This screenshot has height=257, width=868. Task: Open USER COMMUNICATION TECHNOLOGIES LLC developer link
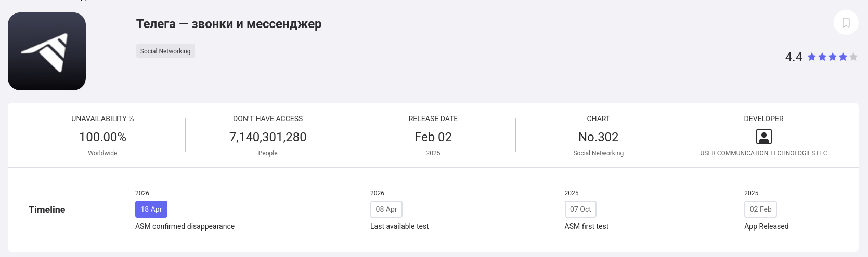point(763,153)
